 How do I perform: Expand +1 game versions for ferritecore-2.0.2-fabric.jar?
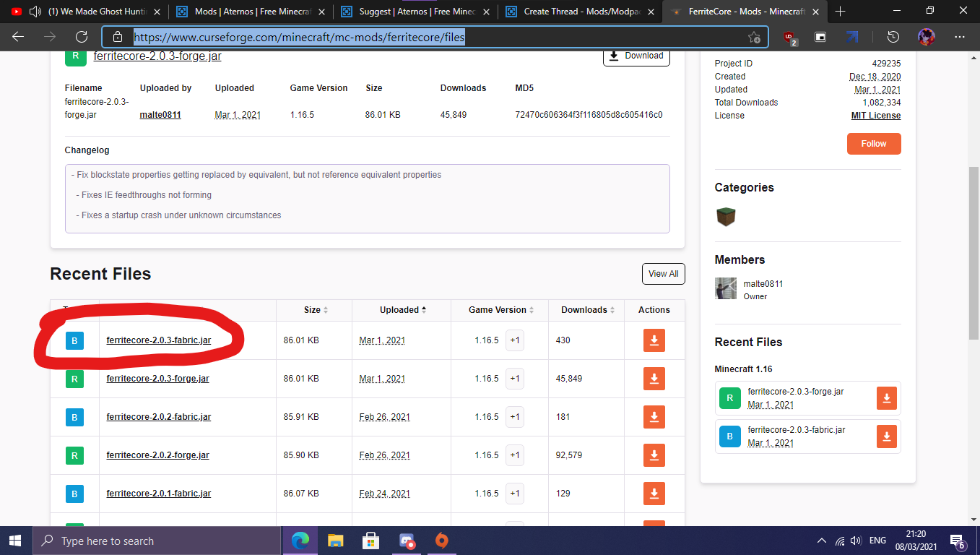pos(515,417)
